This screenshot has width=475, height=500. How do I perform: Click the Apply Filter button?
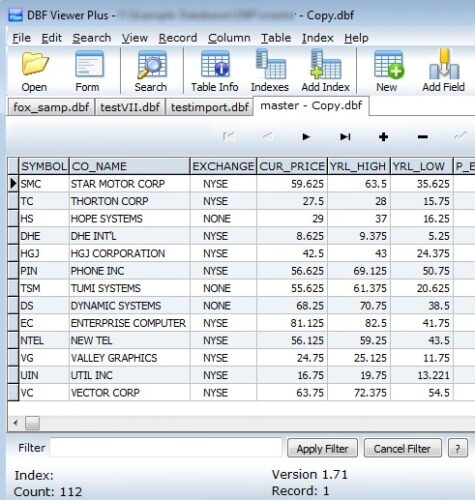click(322, 448)
